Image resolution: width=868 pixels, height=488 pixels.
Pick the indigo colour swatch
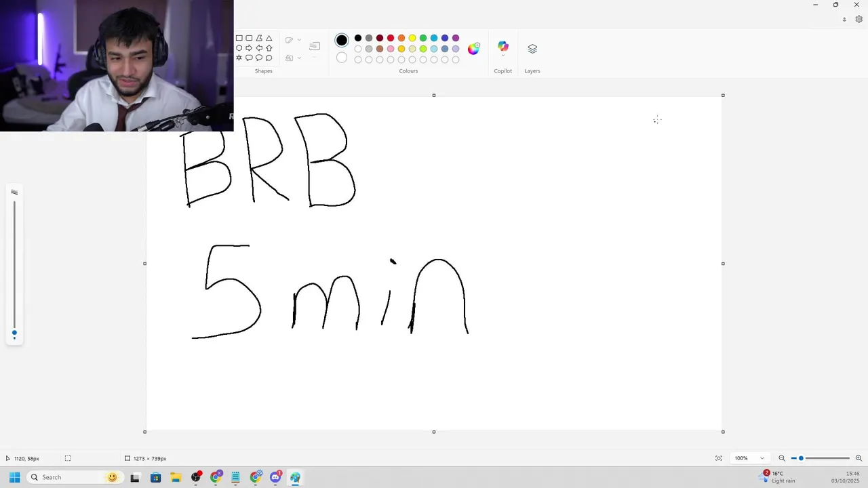445,38
